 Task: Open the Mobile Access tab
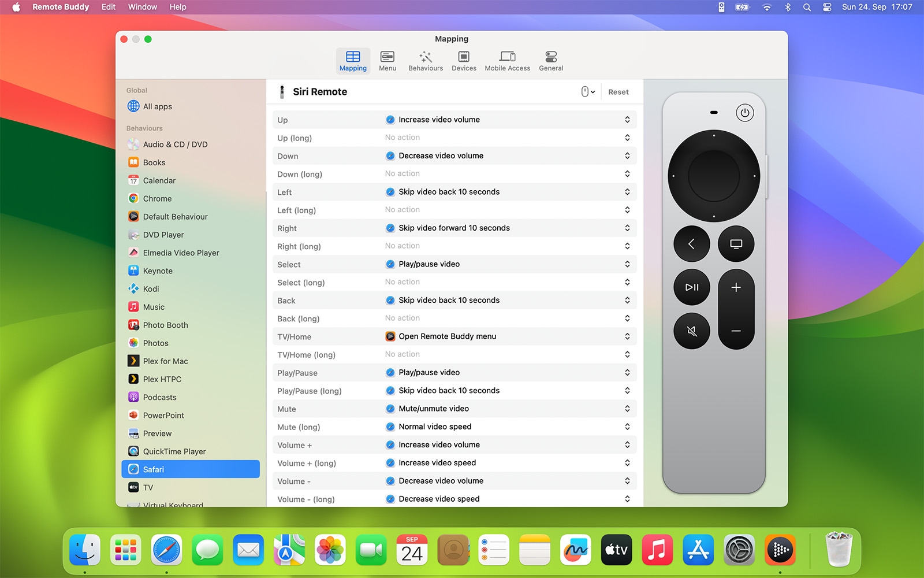507,61
